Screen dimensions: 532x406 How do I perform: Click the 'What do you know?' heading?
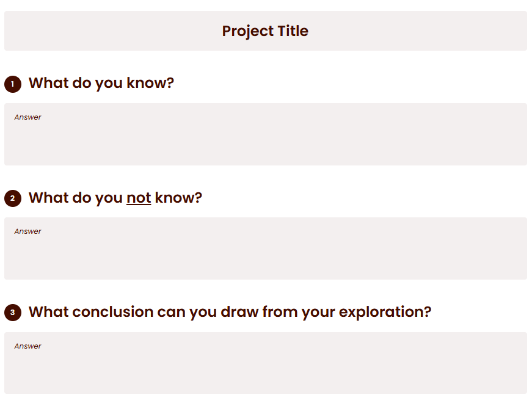click(101, 83)
